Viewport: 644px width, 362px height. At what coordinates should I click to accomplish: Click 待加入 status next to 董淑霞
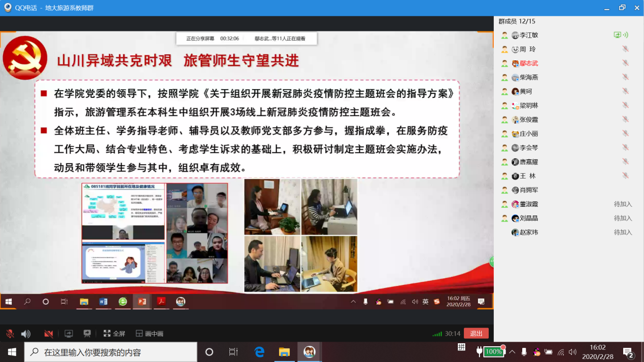(x=623, y=204)
